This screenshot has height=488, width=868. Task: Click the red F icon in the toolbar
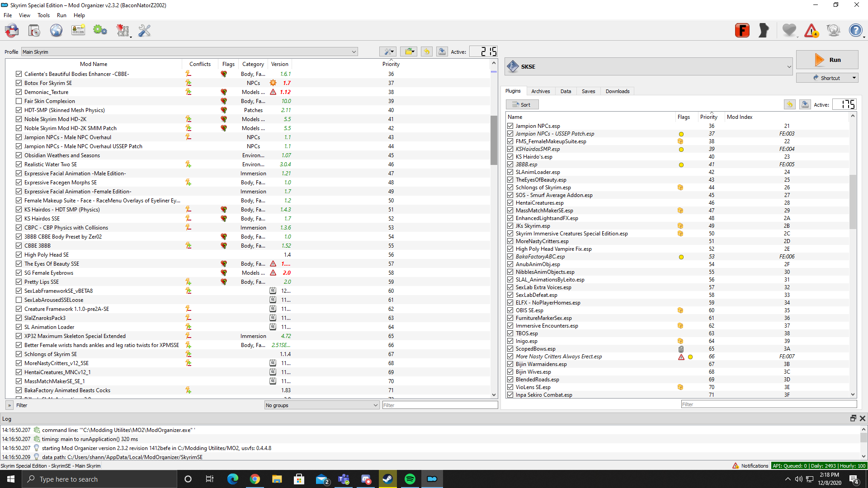[742, 30]
